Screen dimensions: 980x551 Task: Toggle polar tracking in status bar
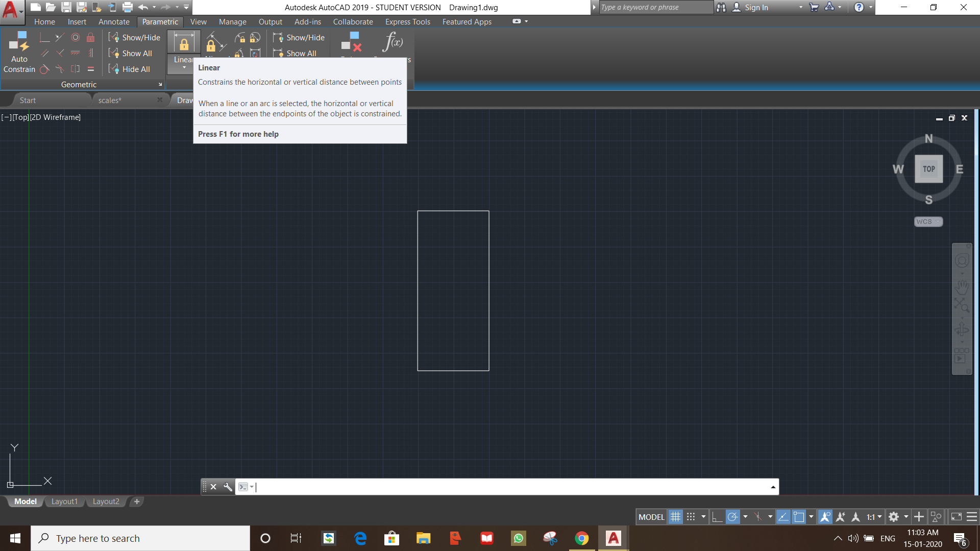pos(732,517)
